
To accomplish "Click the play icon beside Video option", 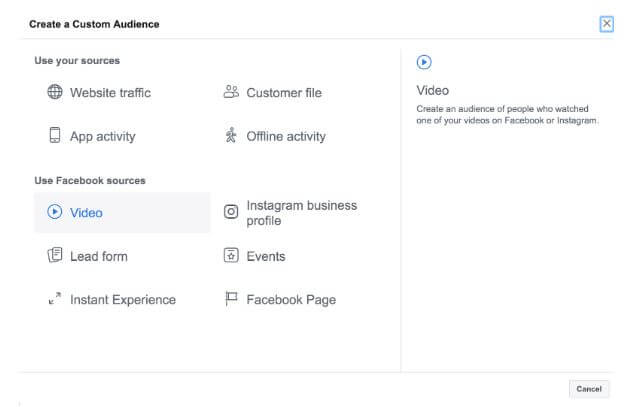I will pos(55,211).
